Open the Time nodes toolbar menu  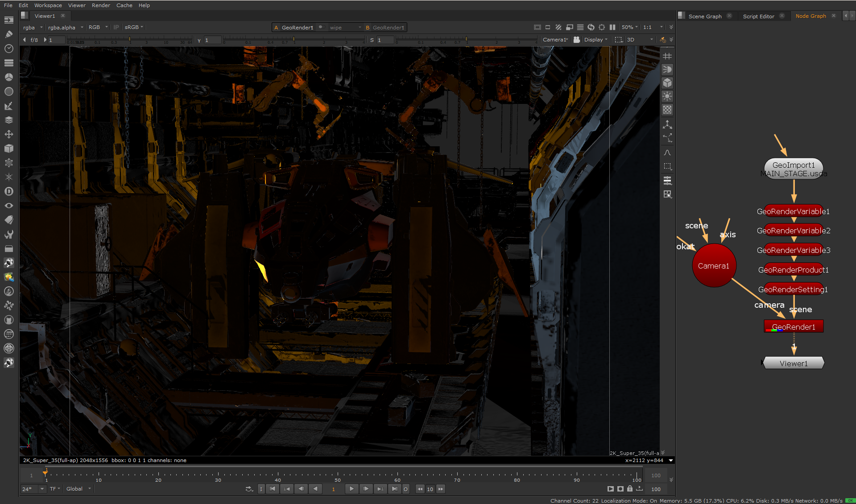pos(9,49)
